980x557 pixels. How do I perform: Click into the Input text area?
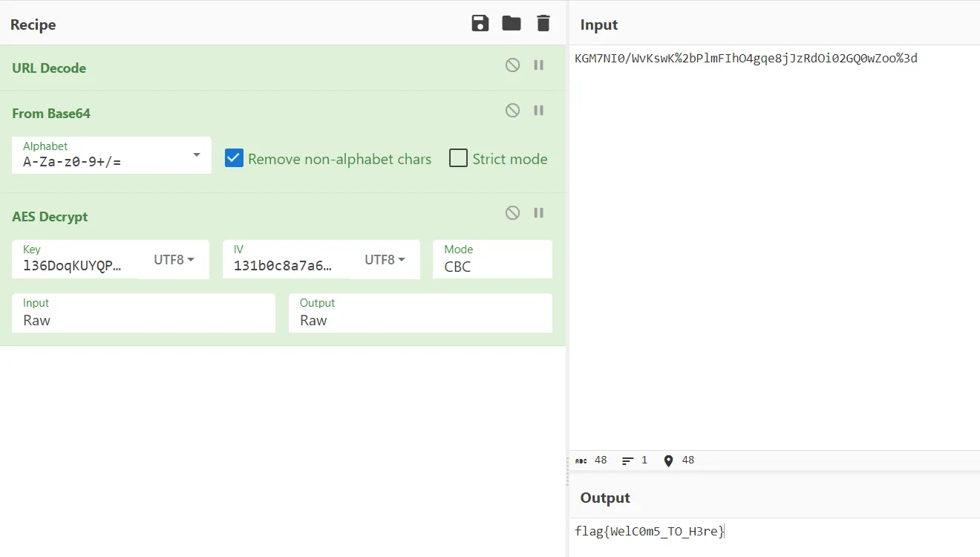click(x=772, y=245)
